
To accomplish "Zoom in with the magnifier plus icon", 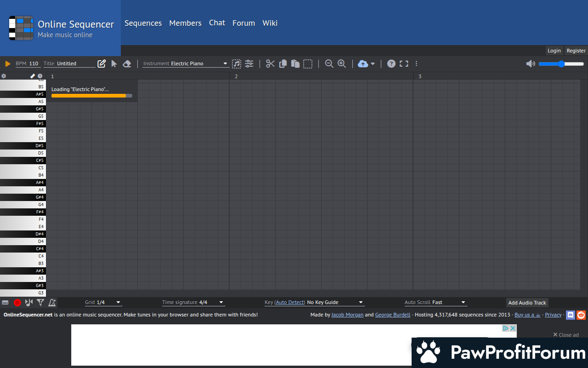I will coord(342,64).
